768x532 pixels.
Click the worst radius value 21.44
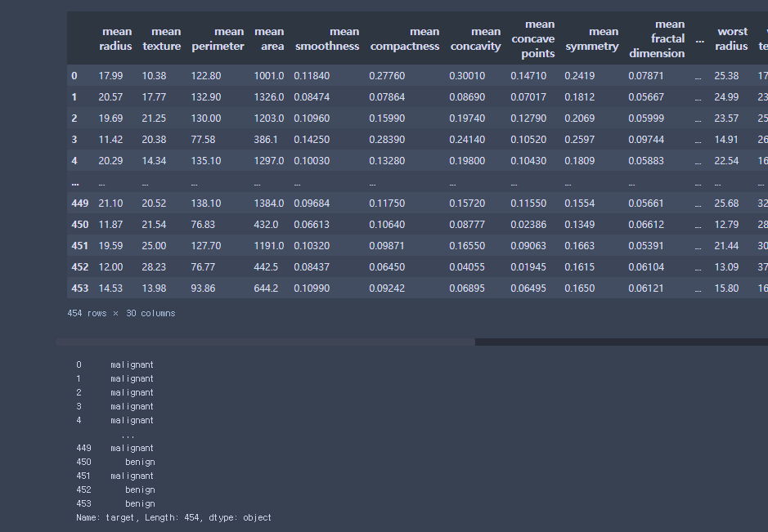[726, 246]
